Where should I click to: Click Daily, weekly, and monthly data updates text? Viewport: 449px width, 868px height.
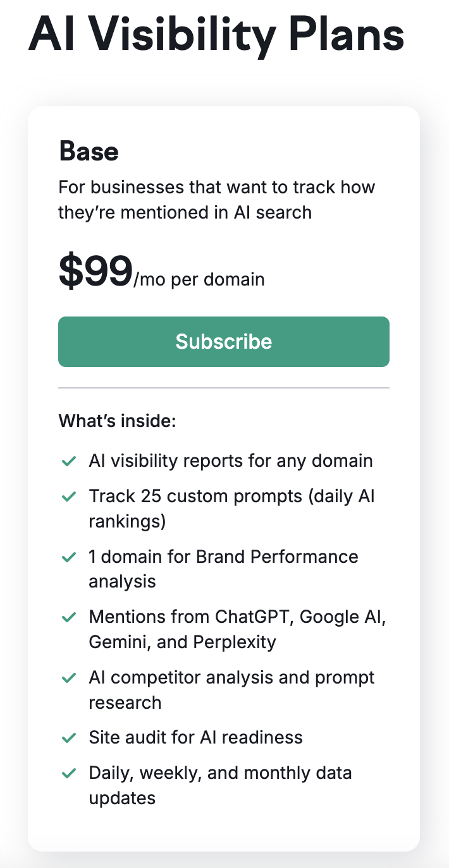[x=220, y=785]
